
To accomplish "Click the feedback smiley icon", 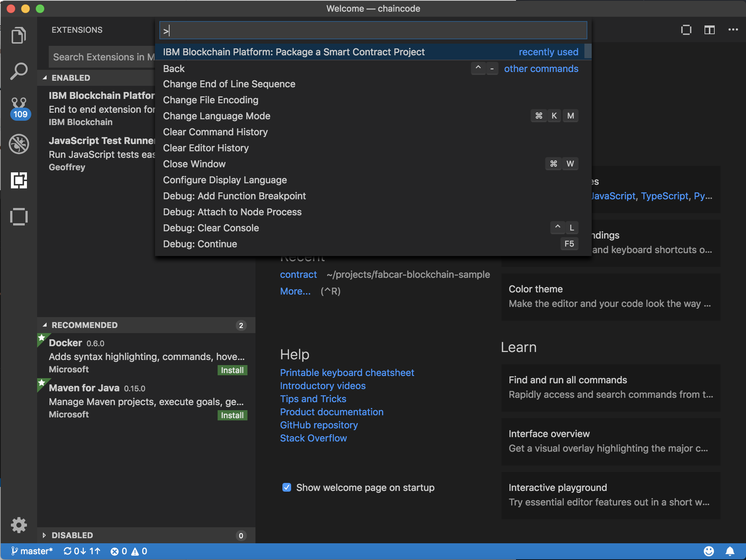I will [x=709, y=551].
